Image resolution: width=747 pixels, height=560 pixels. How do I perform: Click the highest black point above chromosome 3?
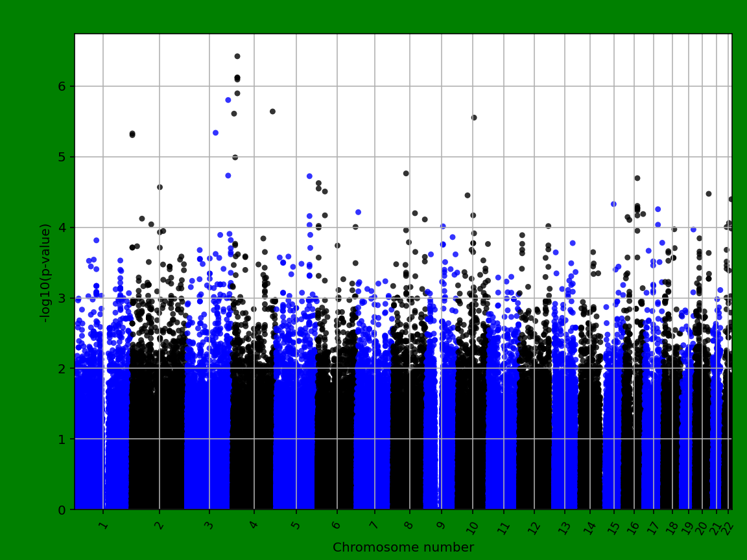pyautogui.click(x=237, y=56)
